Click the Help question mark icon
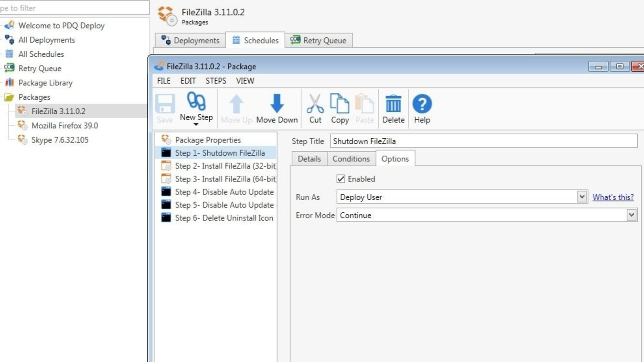This screenshot has height=362, width=644. click(422, 104)
